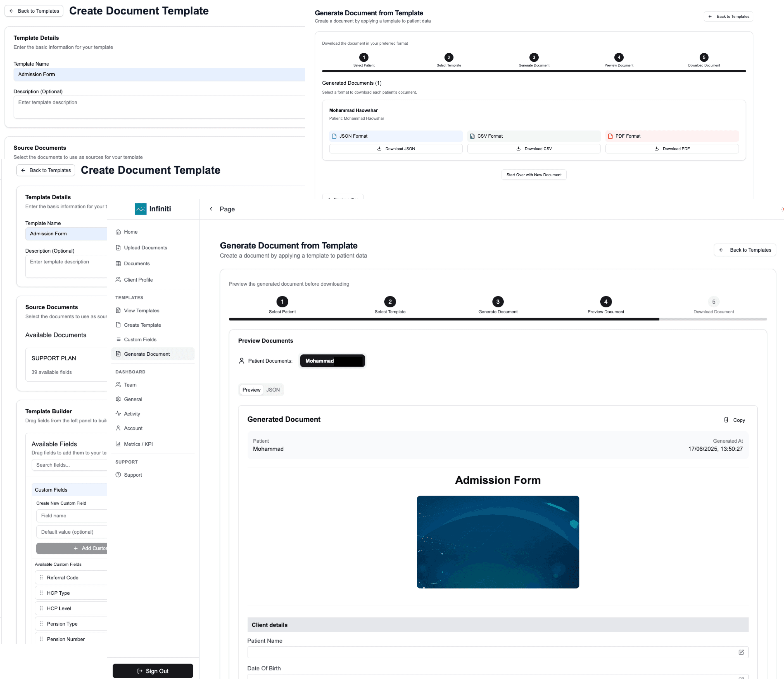Click the patient icon beside Patient Documents
This screenshot has height=679, width=784.
pyautogui.click(x=242, y=361)
